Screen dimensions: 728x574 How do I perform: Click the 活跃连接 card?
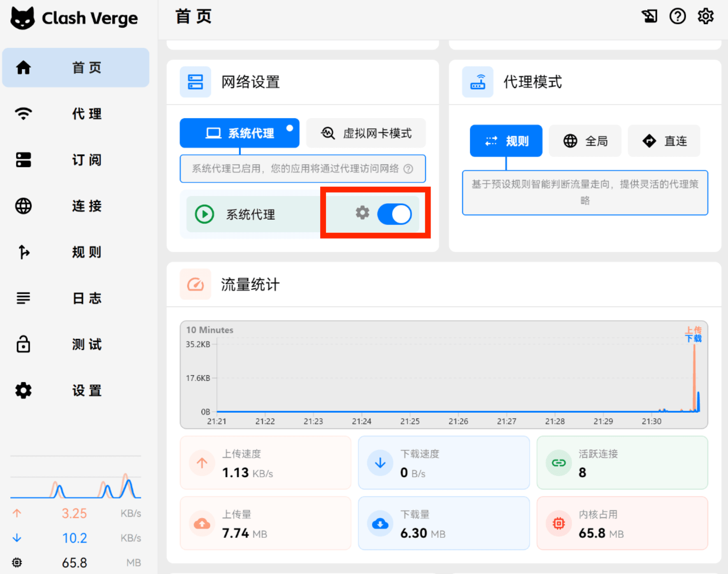[622, 463]
